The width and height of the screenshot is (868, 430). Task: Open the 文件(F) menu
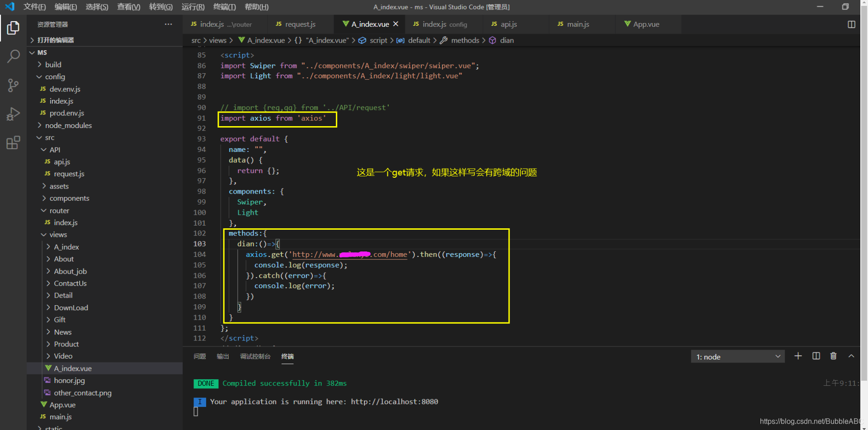click(x=35, y=7)
